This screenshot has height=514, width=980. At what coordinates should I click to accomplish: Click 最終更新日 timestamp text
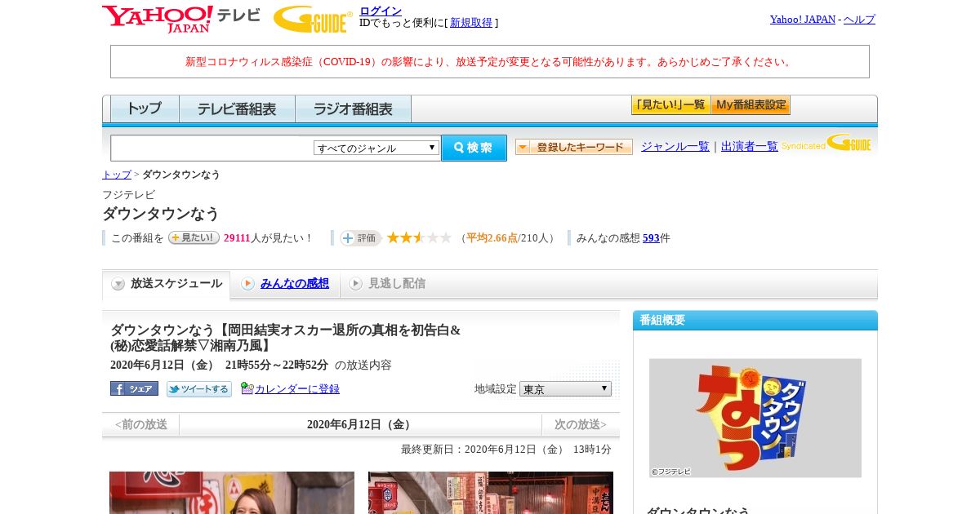pyautogui.click(x=506, y=450)
